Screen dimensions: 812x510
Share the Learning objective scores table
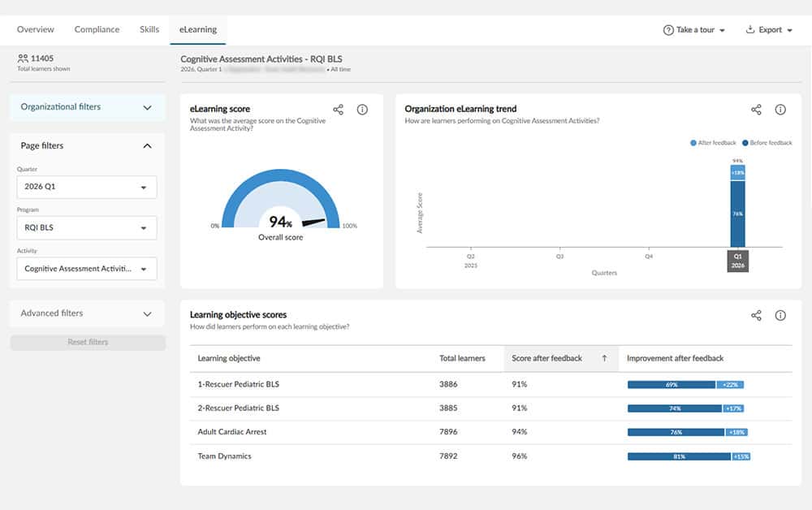(756, 315)
